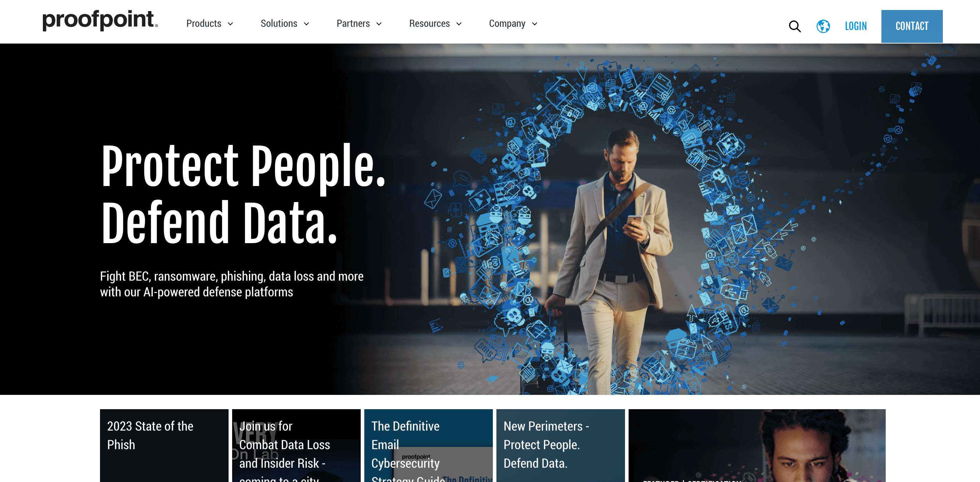Expand the Company chevron arrow

[x=535, y=24]
